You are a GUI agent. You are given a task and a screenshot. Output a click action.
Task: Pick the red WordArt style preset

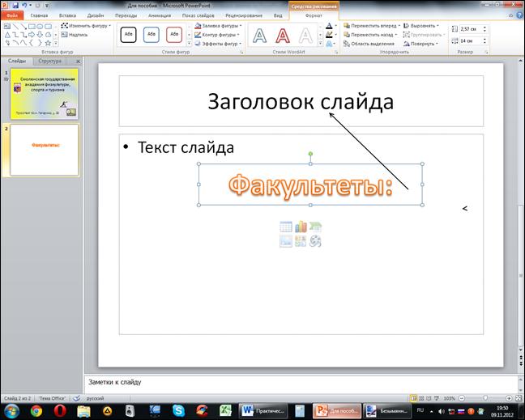(283, 35)
